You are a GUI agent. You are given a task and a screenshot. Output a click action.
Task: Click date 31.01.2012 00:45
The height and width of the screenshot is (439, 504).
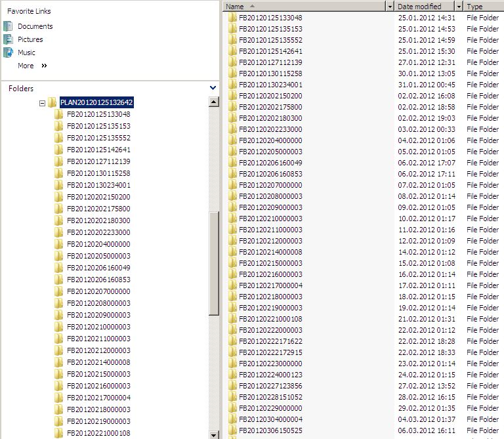click(427, 85)
